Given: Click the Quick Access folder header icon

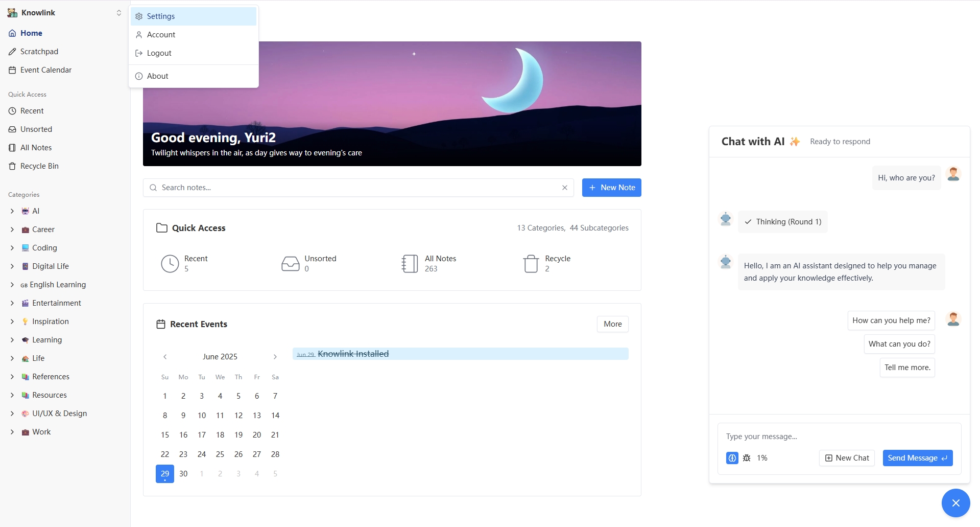Looking at the screenshot, I should click(x=162, y=228).
